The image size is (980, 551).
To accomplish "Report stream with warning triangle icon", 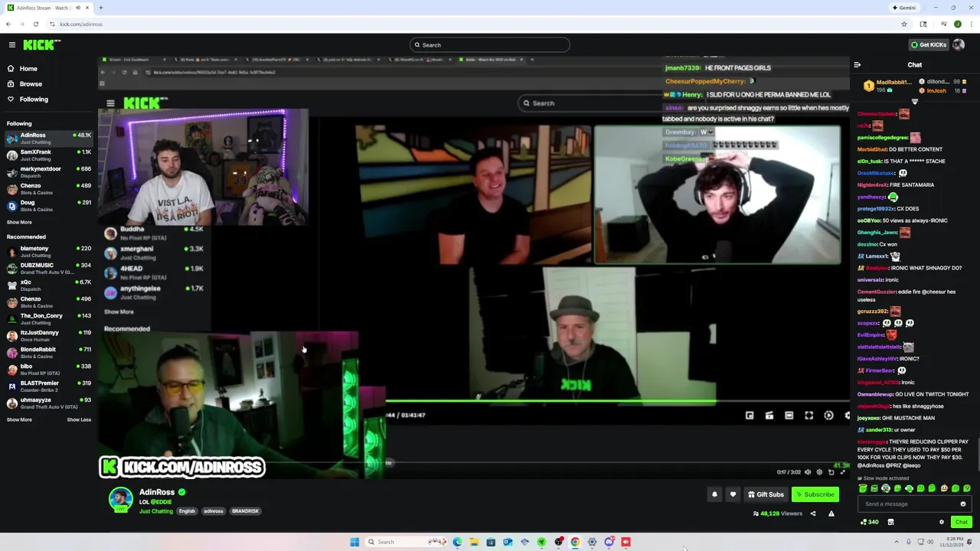I will [x=831, y=514].
